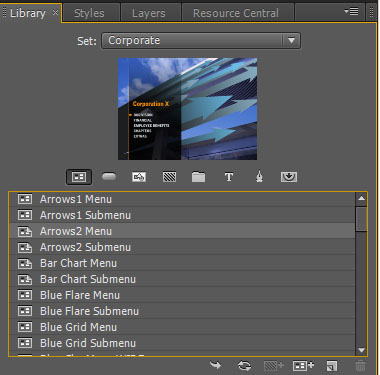Screen dimensions: 380x375
Task: Click the Place arrow icon at bottom
Action: [x=216, y=365]
